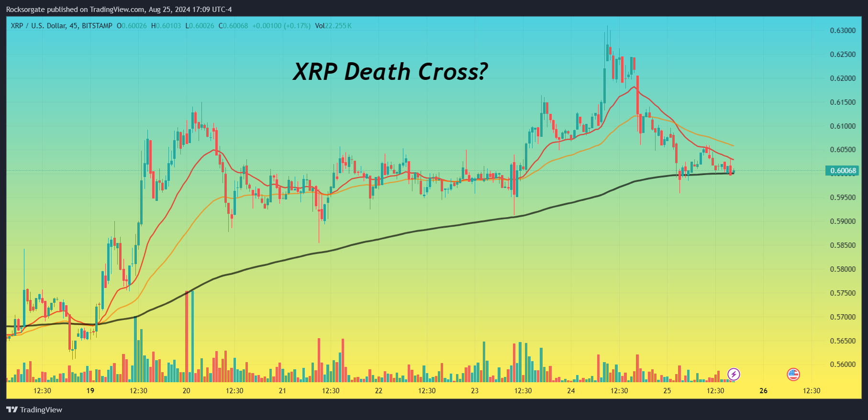The height and width of the screenshot is (420, 868).
Task: Click date label 23 on time axis
Action: pyautogui.click(x=475, y=391)
